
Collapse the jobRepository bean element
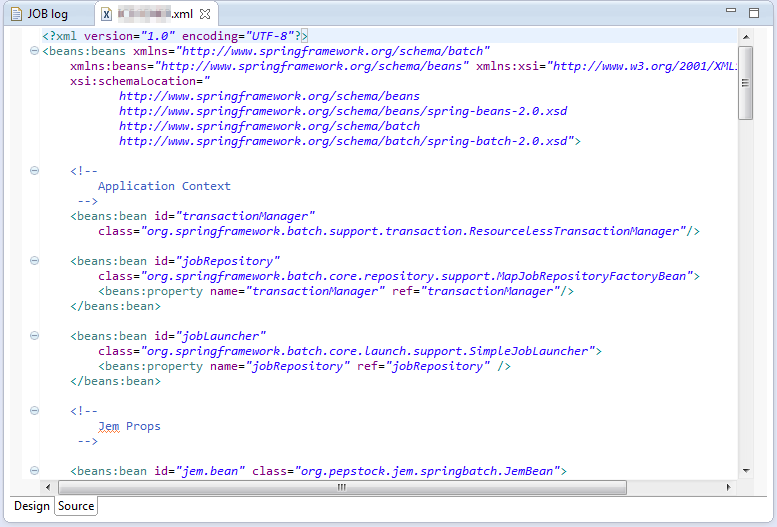34,260
